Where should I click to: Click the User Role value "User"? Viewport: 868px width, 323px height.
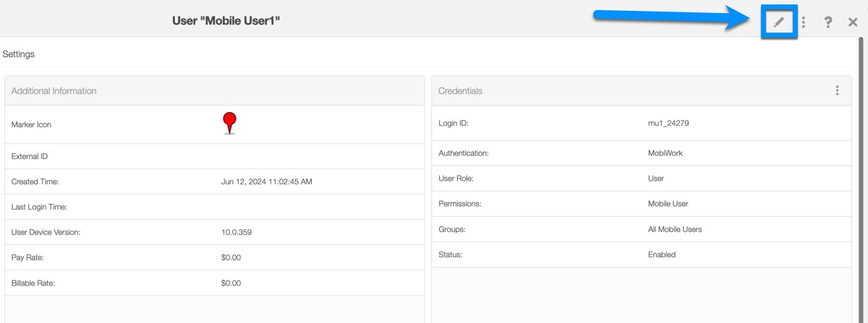[x=655, y=178]
